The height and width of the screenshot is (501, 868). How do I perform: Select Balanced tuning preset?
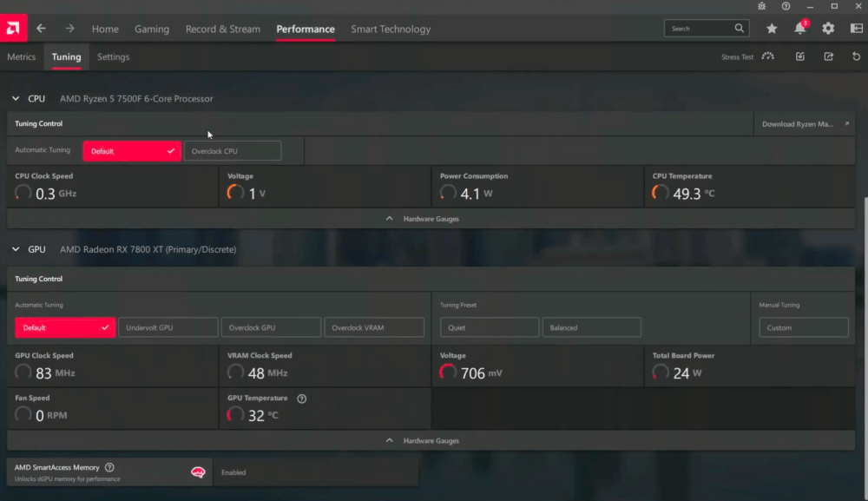tap(591, 327)
